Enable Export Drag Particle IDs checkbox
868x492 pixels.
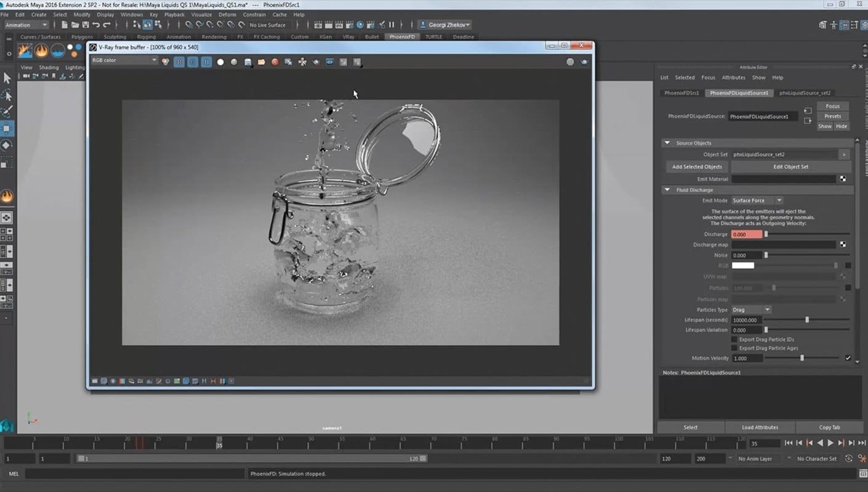point(734,339)
